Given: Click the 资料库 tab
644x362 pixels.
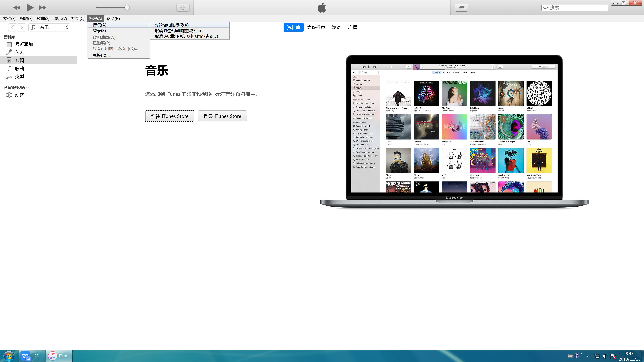Looking at the screenshot, I should 293,27.
